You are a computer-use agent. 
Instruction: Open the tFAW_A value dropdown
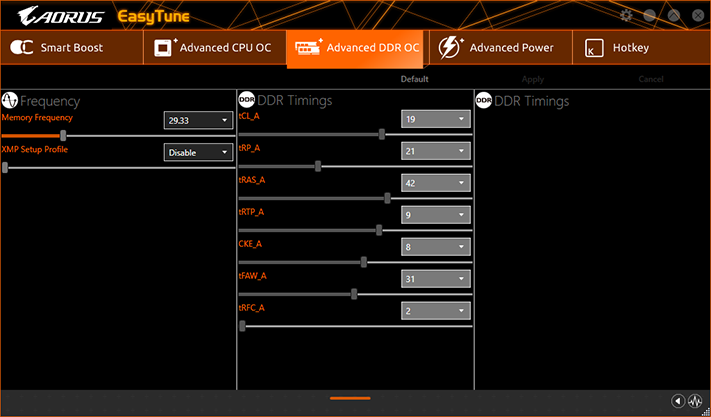[435, 279]
